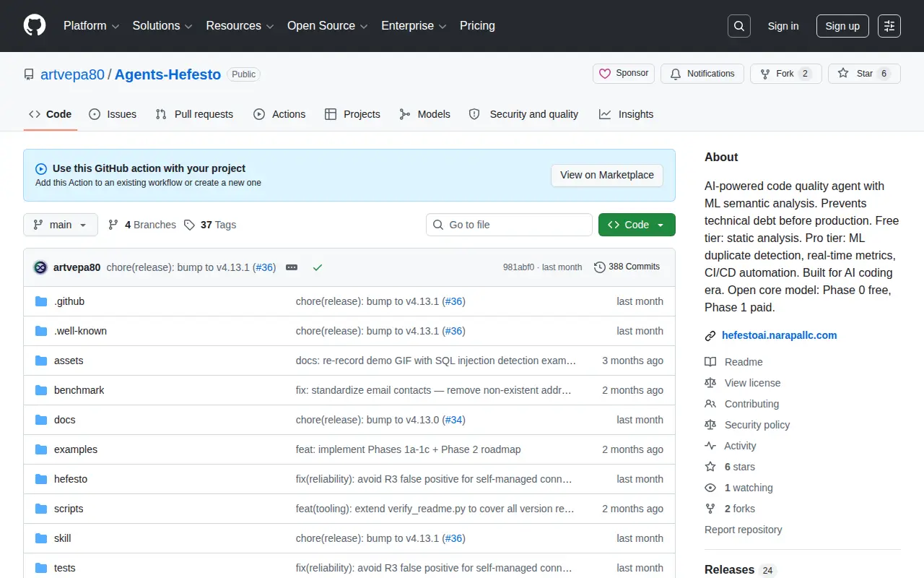Open the search magnifier icon in header
This screenshot has height=578, width=924.
[x=739, y=26]
